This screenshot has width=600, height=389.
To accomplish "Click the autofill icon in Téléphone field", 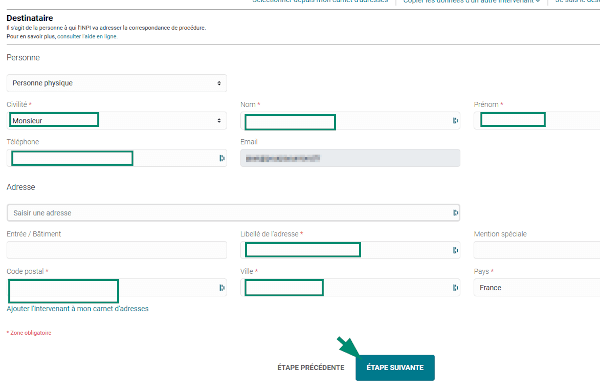I will [222, 158].
